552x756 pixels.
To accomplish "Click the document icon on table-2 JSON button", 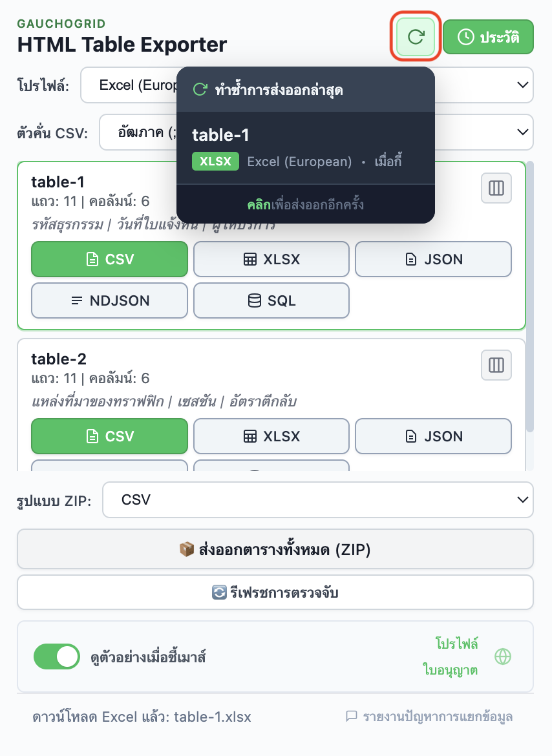I will [x=410, y=436].
